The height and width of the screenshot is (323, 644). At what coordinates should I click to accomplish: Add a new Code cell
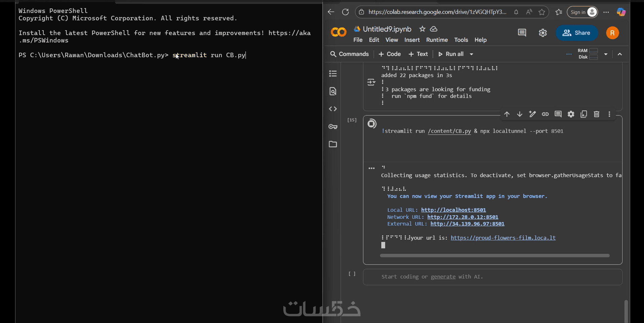pyautogui.click(x=390, y=54)
